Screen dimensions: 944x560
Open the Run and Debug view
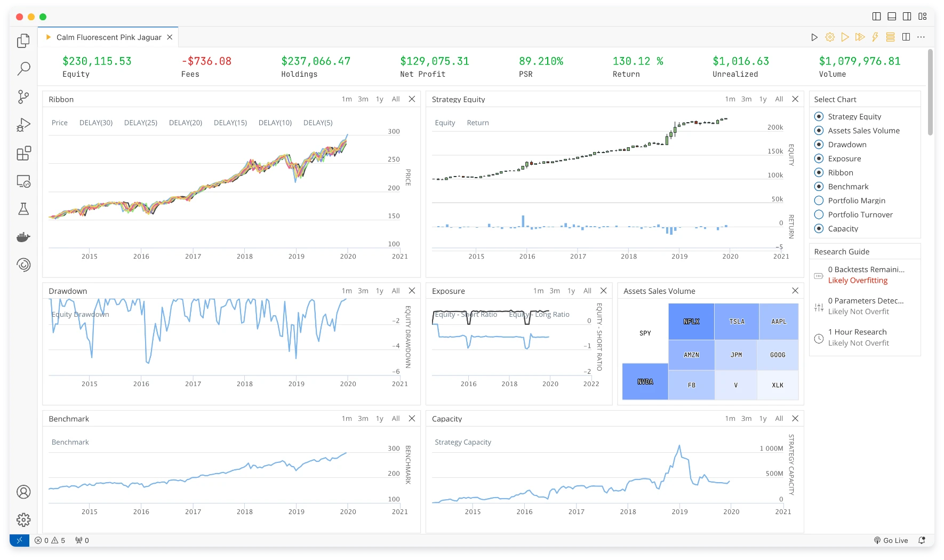[23, 125]
